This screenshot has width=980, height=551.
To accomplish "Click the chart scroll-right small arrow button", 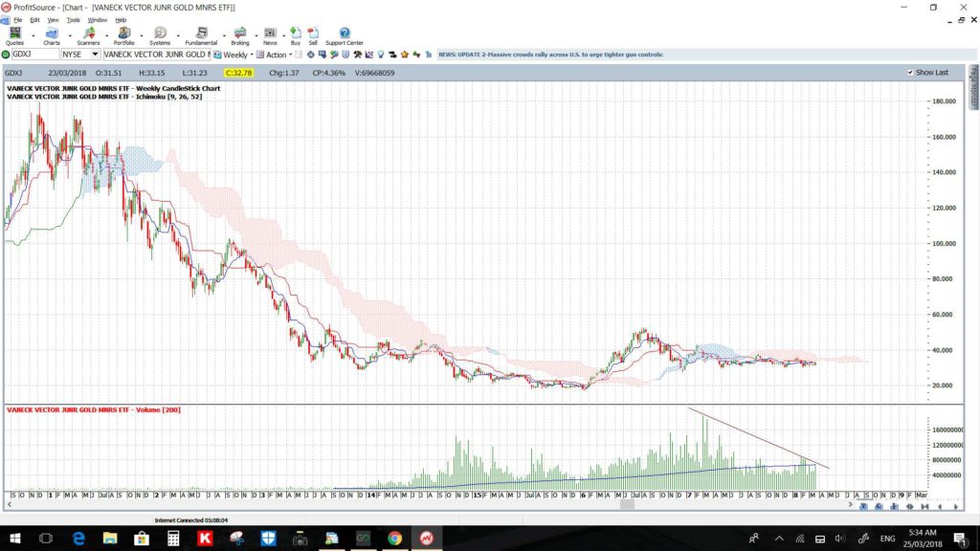I will 956,507.
